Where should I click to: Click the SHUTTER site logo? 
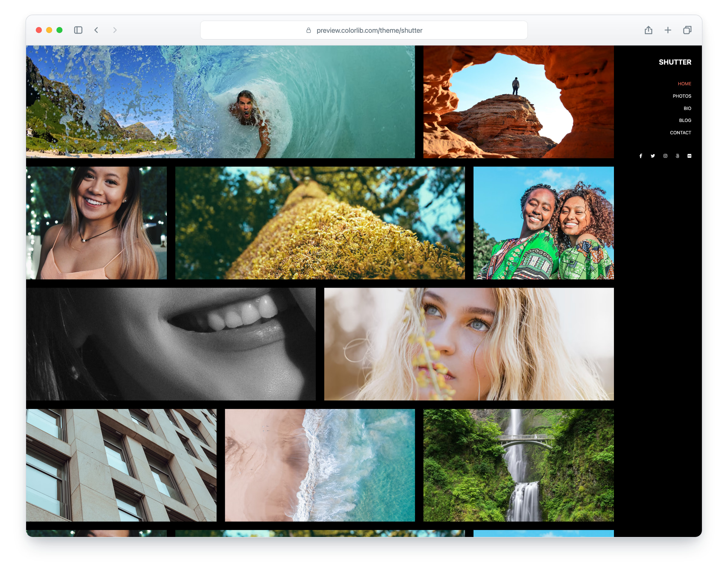click(x=675, y=62)
